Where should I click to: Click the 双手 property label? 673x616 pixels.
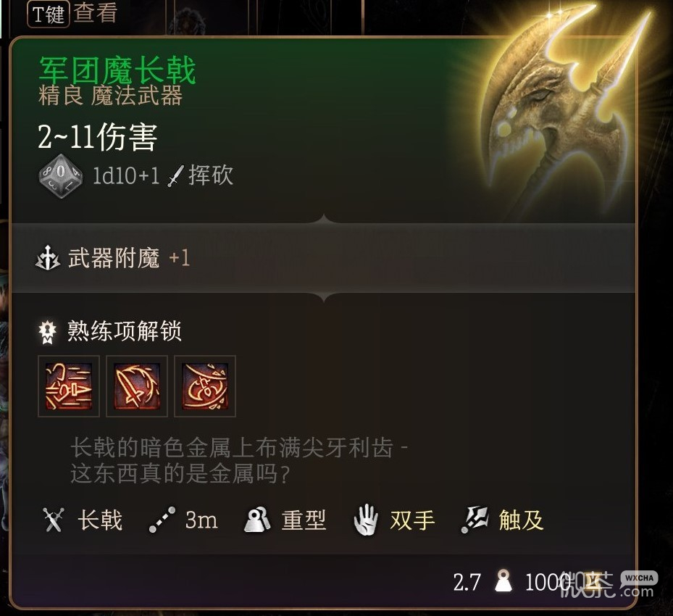click(x=412, y=520)
